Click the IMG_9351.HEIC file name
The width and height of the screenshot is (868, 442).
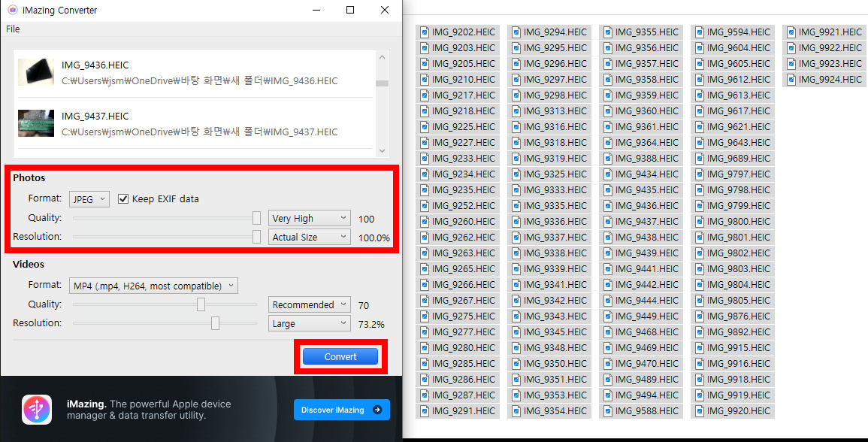[x=555, y=380]
